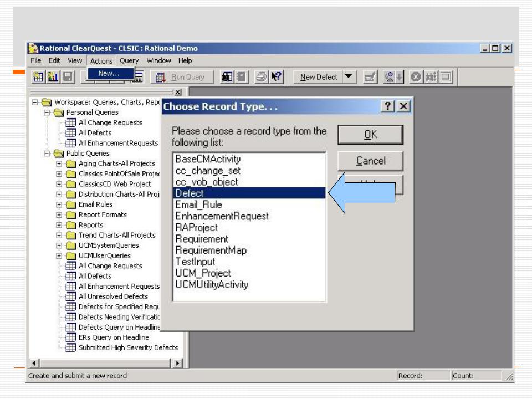Image resolution: width=532 pixels, height=399 pixels.
Task: Expand the Trend Charts-All Projects folder
Action: tap(59, 236)
